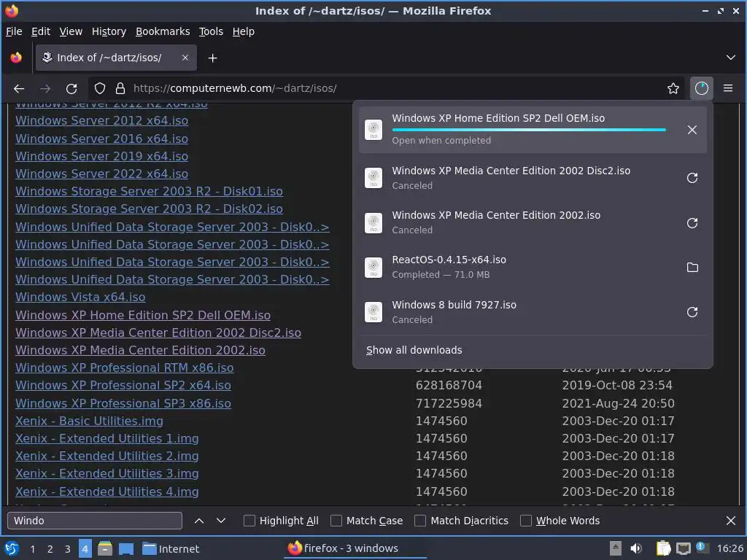
Task: Click Show all downloads
Action: [x=414, y=350]
